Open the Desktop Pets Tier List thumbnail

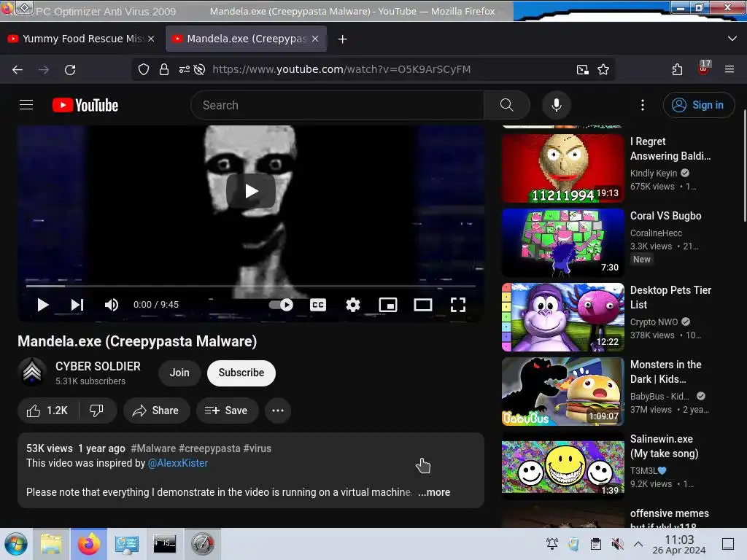[x=562, y=316]
